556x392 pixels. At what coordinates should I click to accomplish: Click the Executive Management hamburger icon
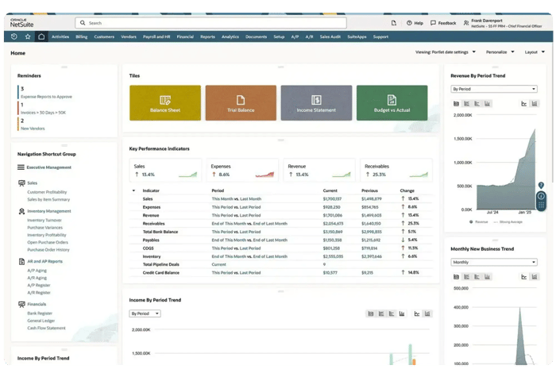point(21,167)
